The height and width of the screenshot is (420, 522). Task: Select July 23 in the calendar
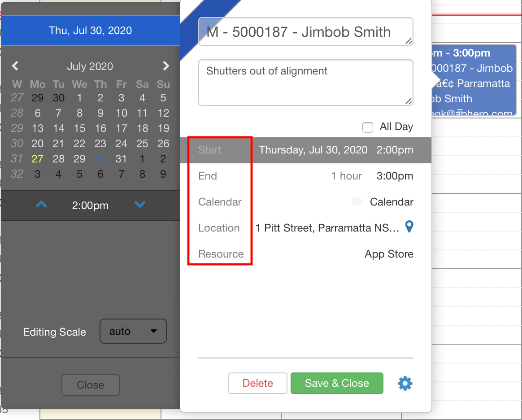click(x=100, y=144)
